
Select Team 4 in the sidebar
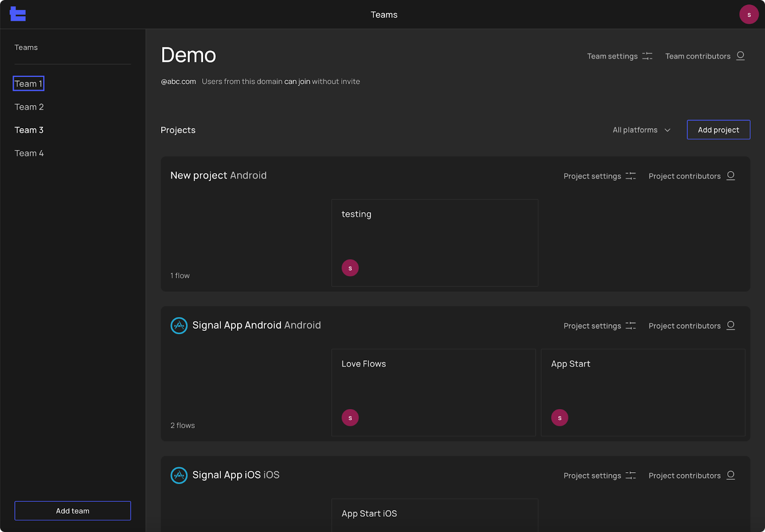pyautogui.click(x=29, y=153)
